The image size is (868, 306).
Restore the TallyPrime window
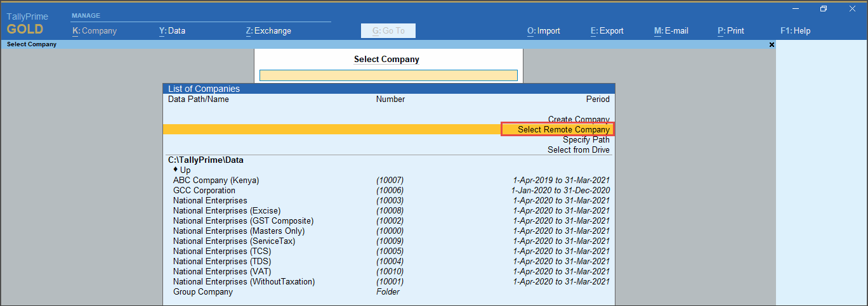pyautogui.click(x=824, y=9)
